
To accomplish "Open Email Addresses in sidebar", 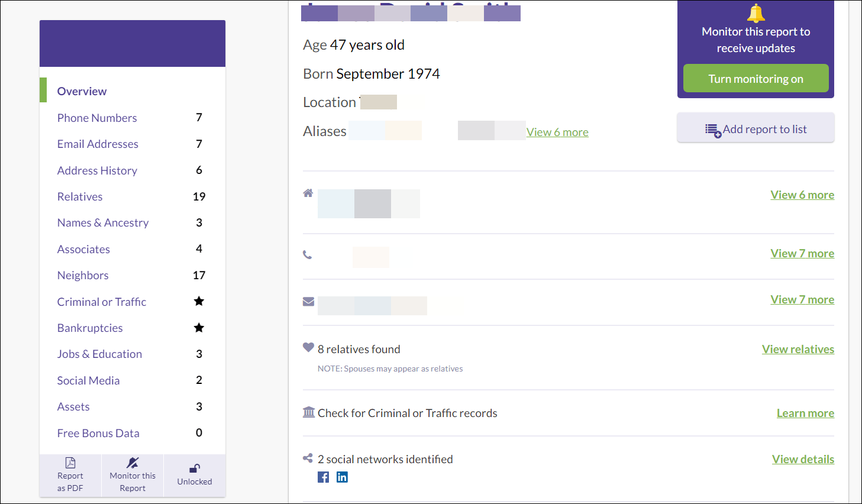I will pyautogui.click(x=98, y=144).
